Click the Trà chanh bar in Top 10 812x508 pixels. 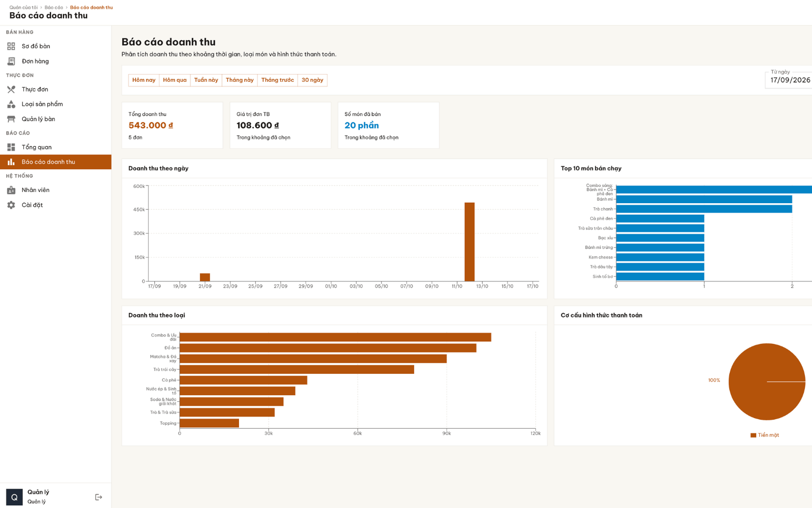point(704,209)
